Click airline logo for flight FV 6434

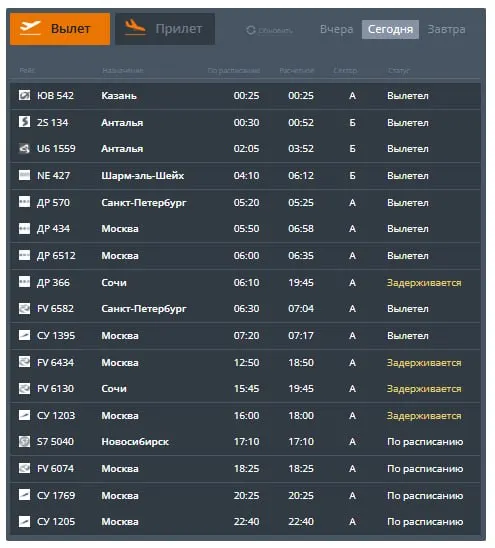click(24, 362)
